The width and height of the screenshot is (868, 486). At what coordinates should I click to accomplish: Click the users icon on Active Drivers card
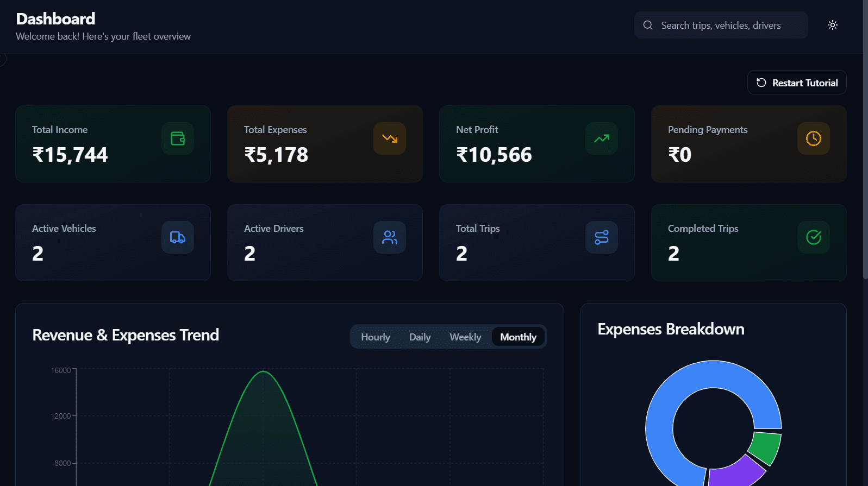(x=390, y=237)
